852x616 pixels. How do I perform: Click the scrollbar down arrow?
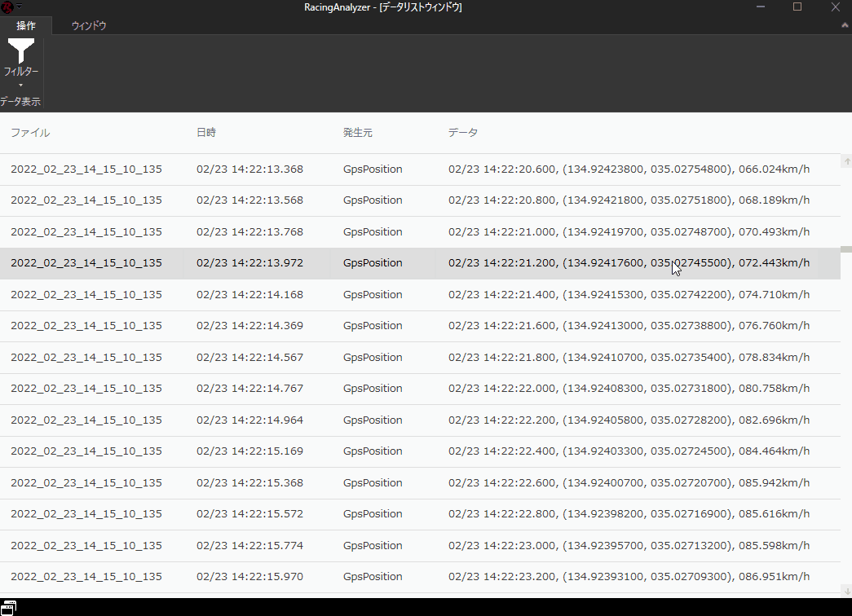click(847, 590)
